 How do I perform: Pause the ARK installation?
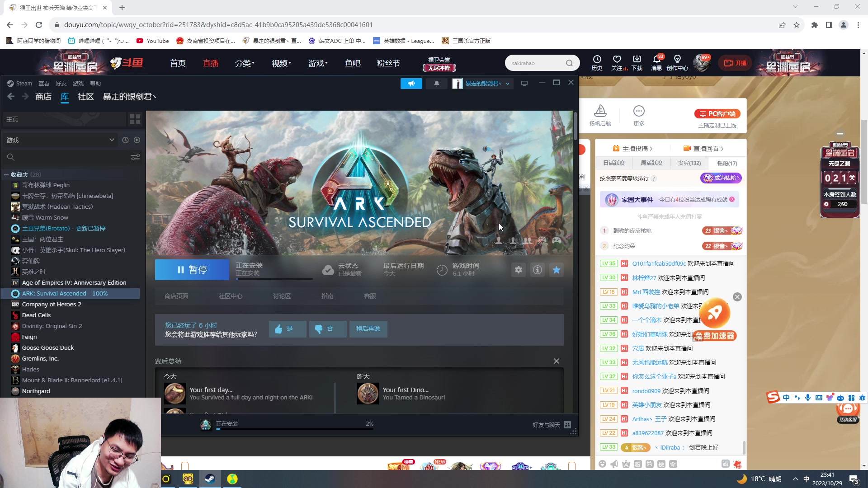pos(192,270)
